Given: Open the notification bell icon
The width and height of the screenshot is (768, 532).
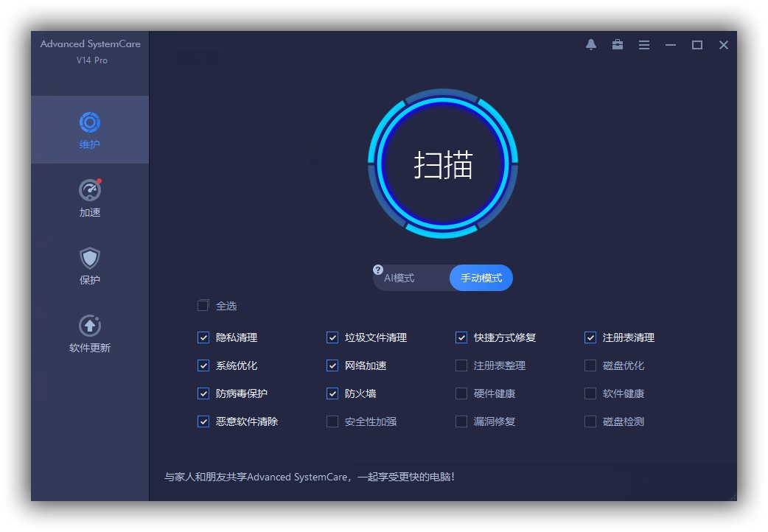Looking at the screenshot, I should click(590, 44).
